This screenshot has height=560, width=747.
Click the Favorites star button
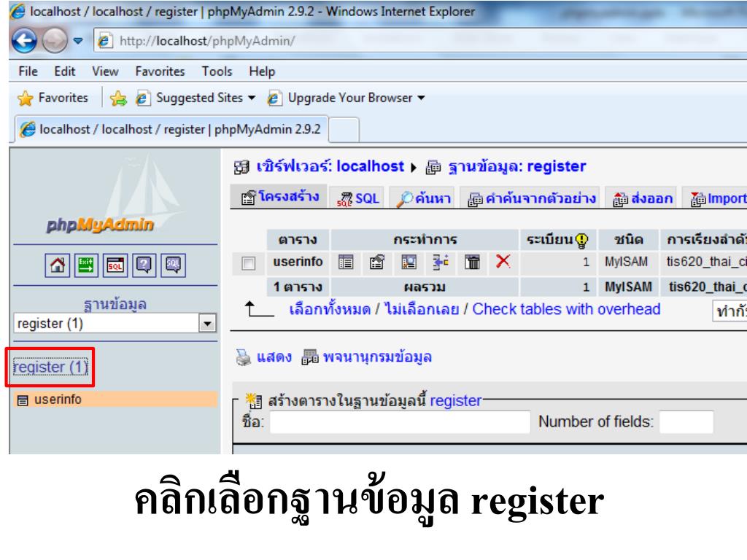(53, 98)
